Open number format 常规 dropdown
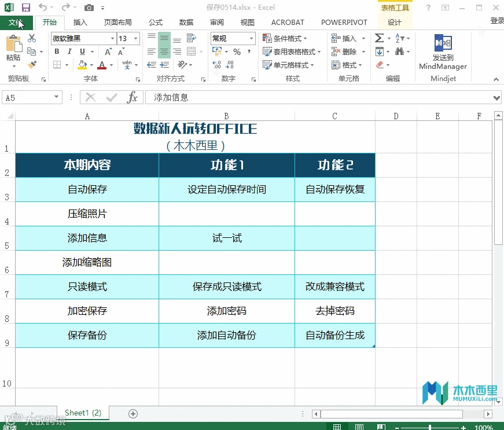The image size is (504, 430). [251, 39]
